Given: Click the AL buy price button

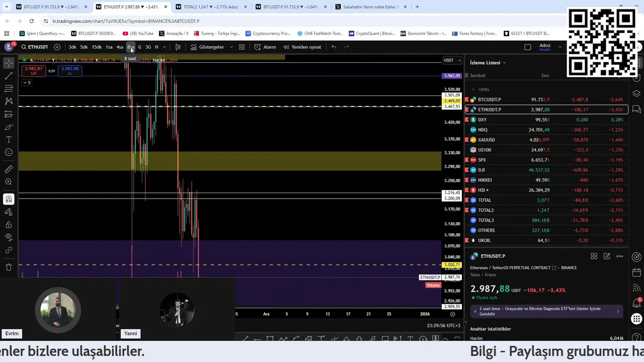Looking at the screenshot, I should tap(70, 71).
